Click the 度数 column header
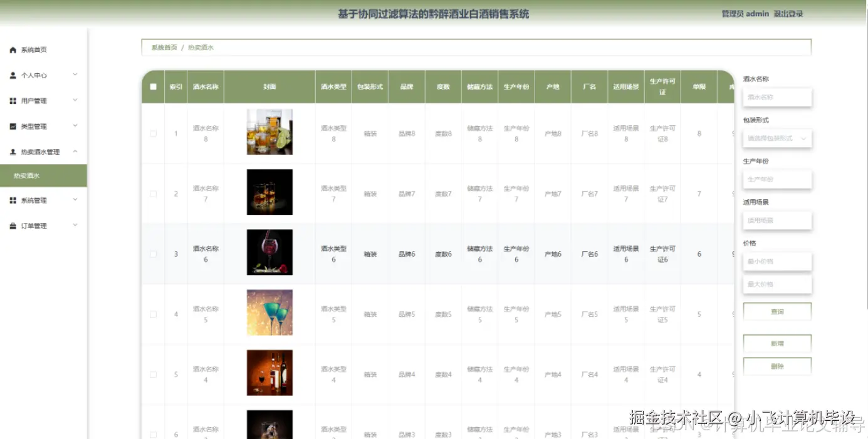 click(x=443, y=87)
